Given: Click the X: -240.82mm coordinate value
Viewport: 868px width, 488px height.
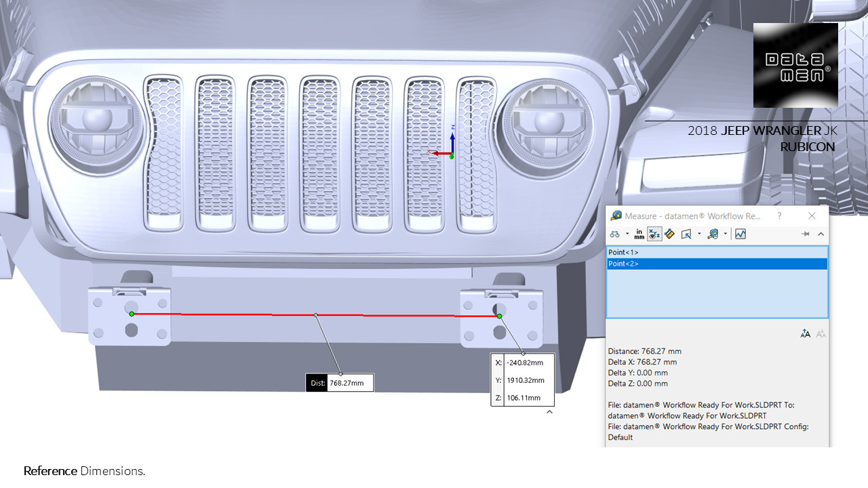Looking at the screenshot, I should point(525,363).
